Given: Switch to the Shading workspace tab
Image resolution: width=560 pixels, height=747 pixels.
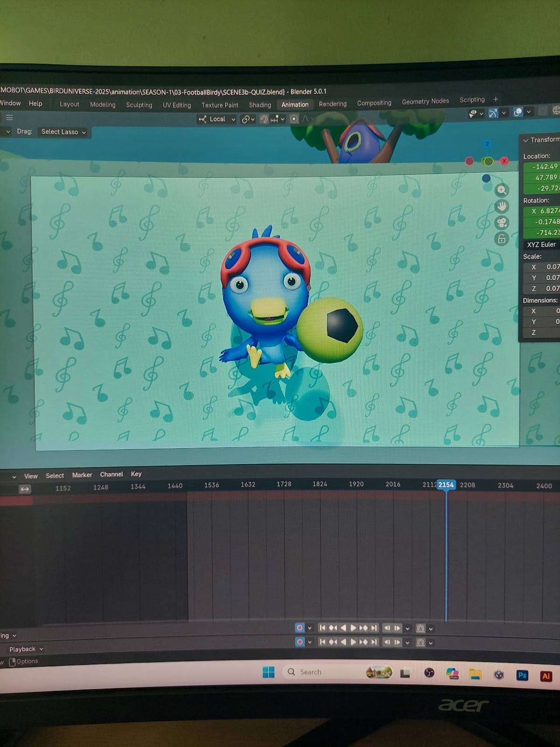Looking at the screenshot, I should click(260, 105).
